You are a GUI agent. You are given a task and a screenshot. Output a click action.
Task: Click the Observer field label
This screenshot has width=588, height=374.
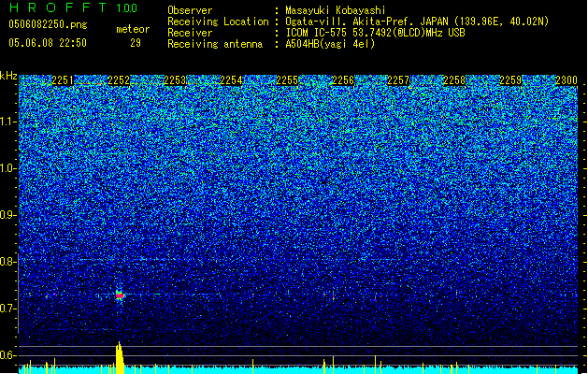tap(190, 10)
